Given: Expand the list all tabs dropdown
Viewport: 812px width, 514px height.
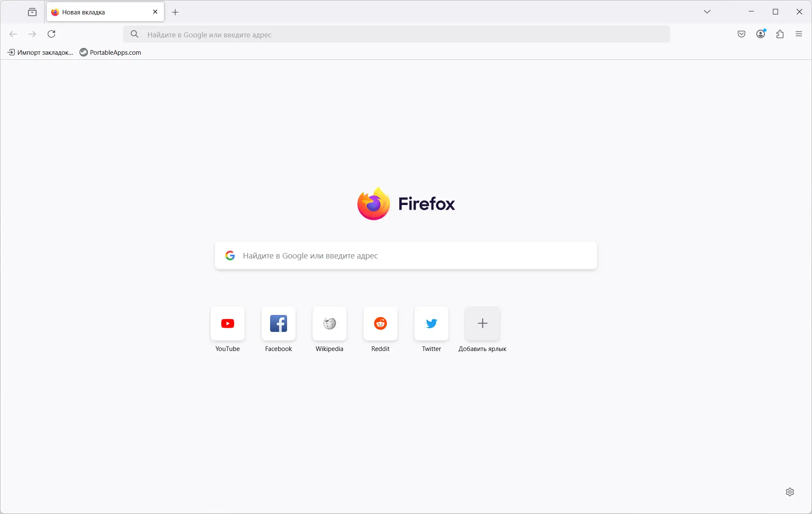Looking at the screenshot, I should click(x=707, y=12).
